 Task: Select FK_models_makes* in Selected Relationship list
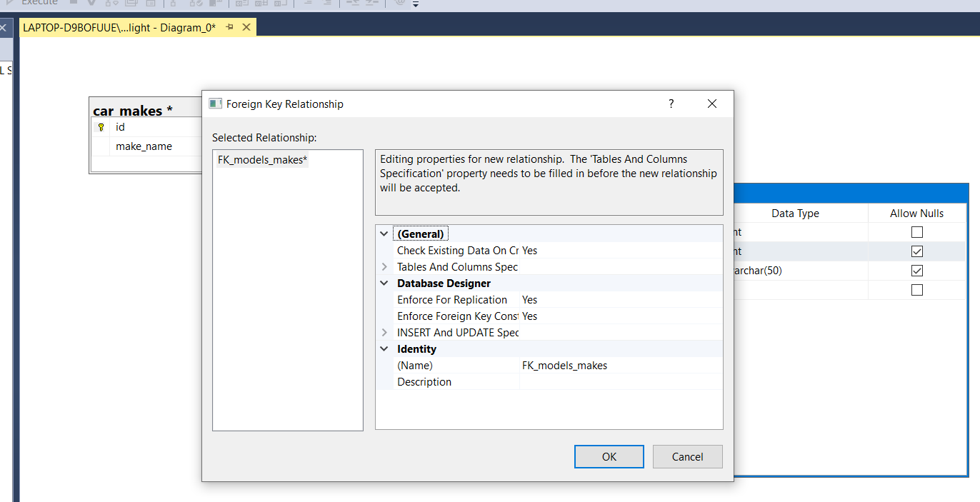point(262,161)
